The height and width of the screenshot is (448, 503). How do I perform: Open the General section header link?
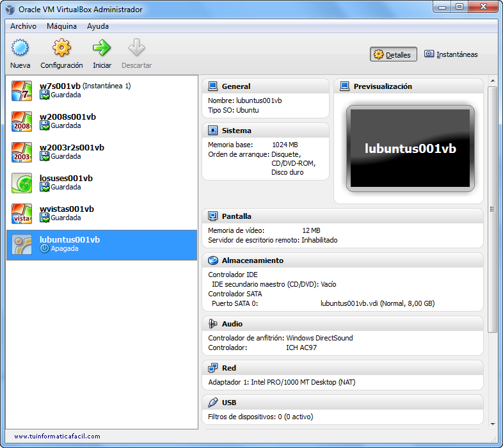[x=236, y=86]
